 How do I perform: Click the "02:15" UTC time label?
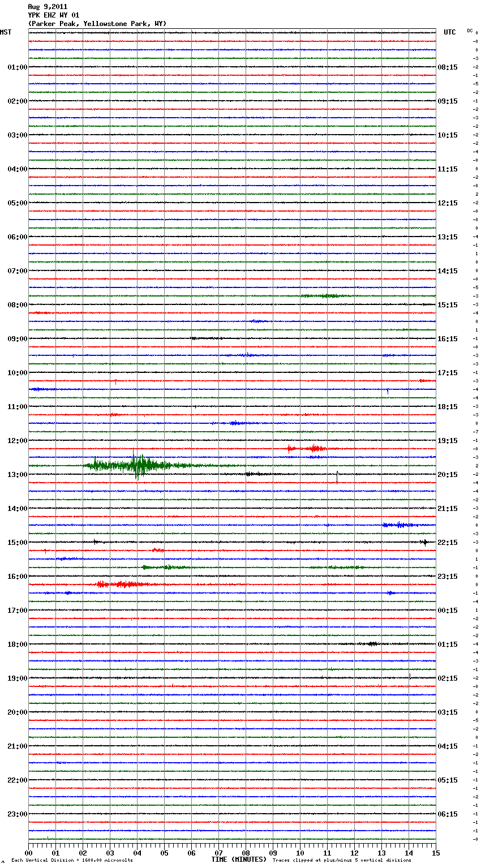[448, 678]
